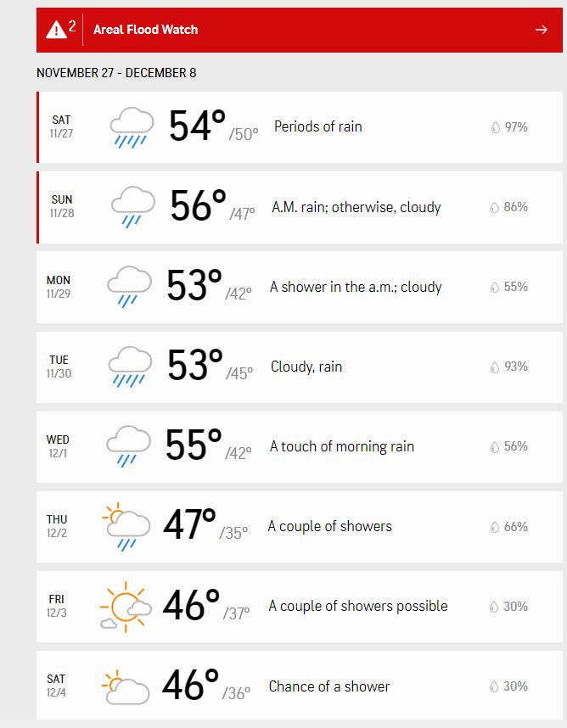Click the 47° high for Thursday
This screenshot has width=567, height=728.
pyautogui.click(x=189, y=524)
